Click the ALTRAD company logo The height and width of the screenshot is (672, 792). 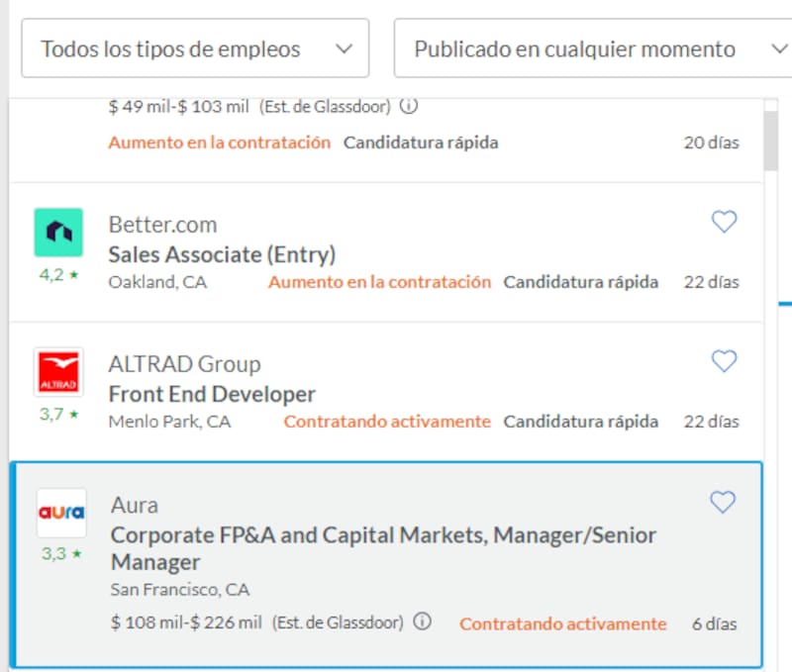(x=58, y=372)
